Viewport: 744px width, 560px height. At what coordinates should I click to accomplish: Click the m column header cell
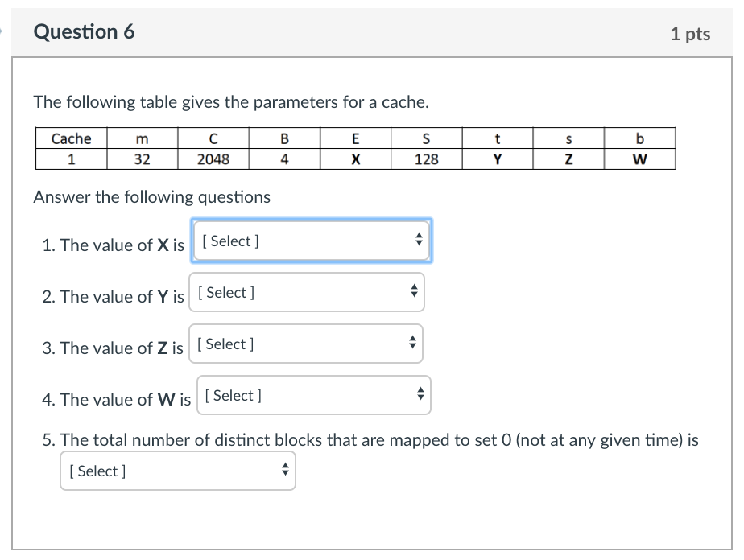pos(142,138)
